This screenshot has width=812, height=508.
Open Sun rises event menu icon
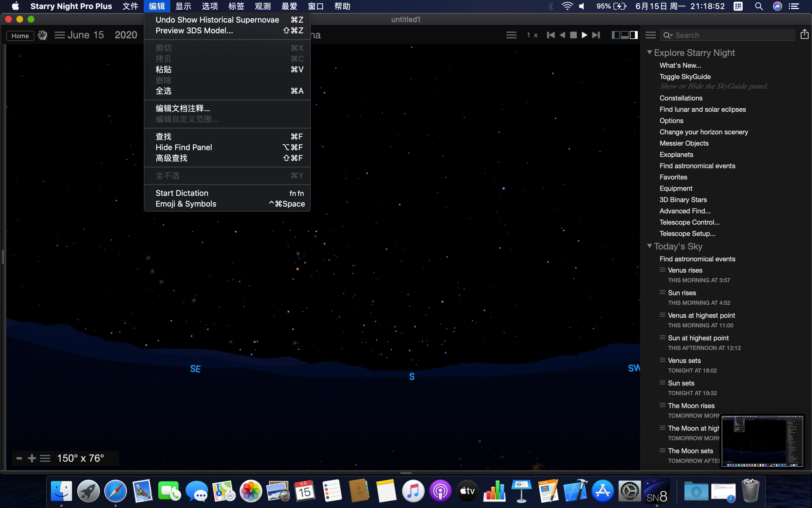click(662, 292)
